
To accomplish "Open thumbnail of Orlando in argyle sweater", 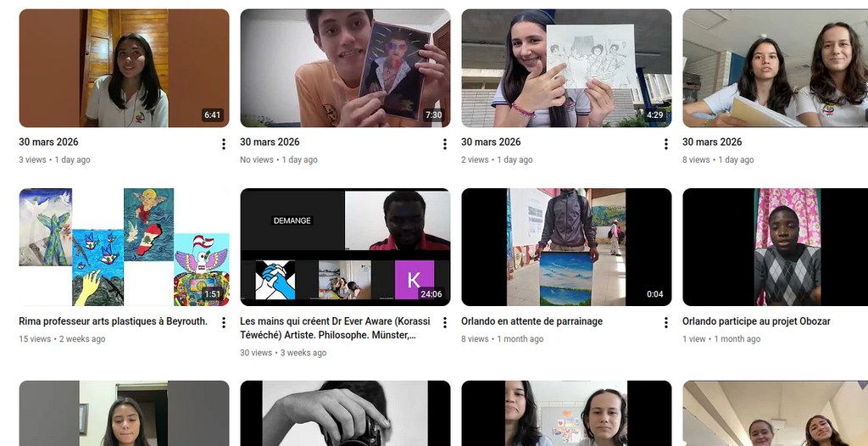I will click(x=775, y=247).
